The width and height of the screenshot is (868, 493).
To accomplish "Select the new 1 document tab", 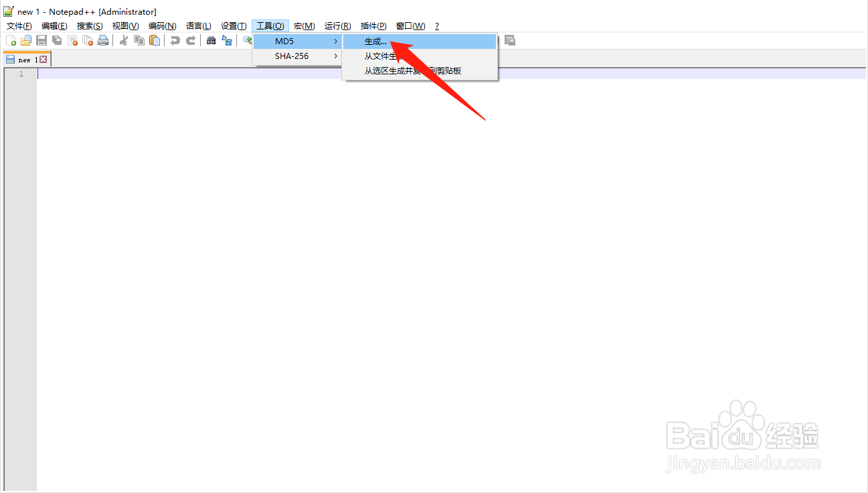I will pyautogui.click(x=27, y=60).
